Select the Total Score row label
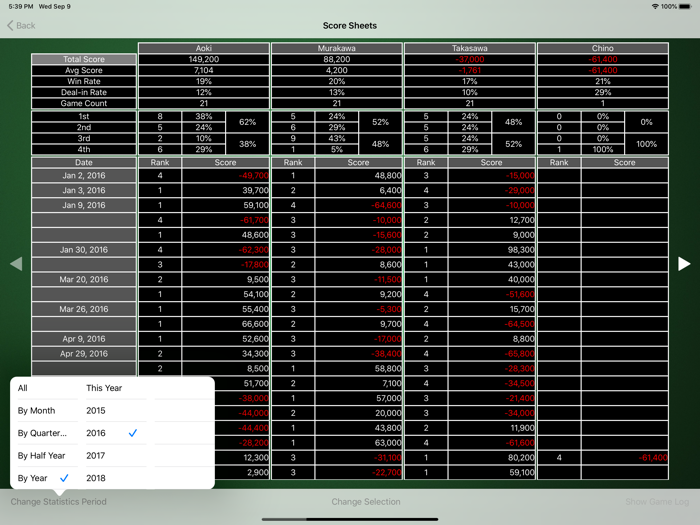The height and width of the screenshot is (525, 700). 83,59
